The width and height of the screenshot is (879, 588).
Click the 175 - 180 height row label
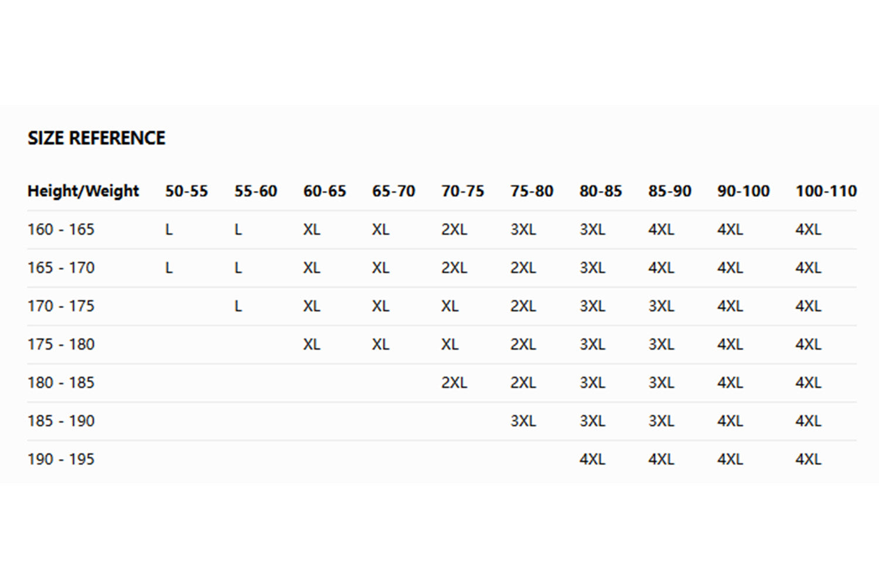coord(61,344)
